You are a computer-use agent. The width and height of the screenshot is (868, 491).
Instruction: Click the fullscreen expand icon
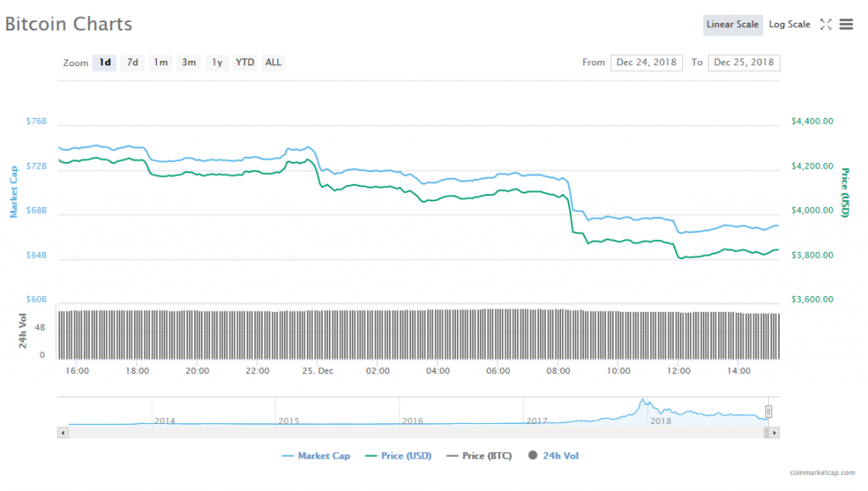(826, 25)
